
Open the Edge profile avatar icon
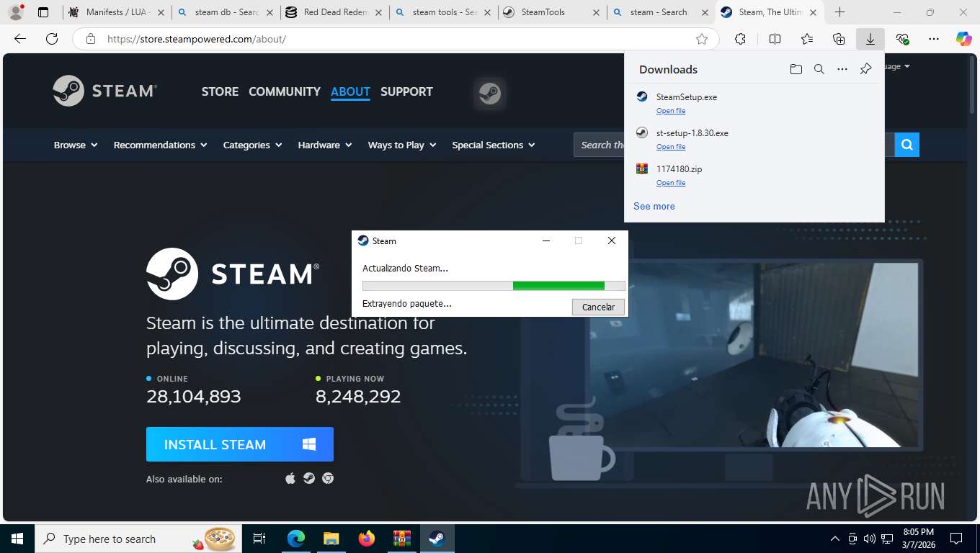coord(16,12)
